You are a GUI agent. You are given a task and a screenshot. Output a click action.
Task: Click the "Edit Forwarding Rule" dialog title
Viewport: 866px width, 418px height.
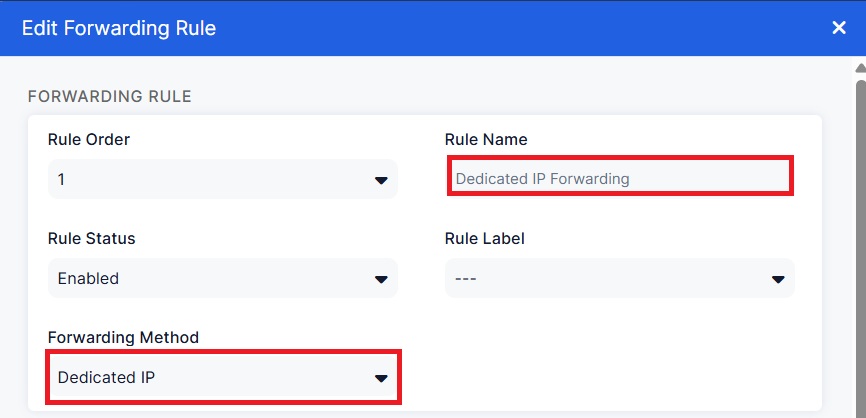(119, 28)
